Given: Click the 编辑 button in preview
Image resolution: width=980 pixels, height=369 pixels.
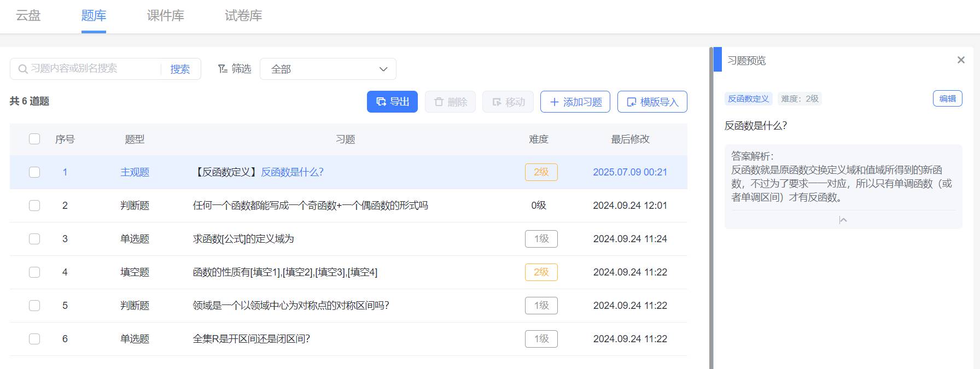Looking at the screenshot, I should click(x=947, y=99).
